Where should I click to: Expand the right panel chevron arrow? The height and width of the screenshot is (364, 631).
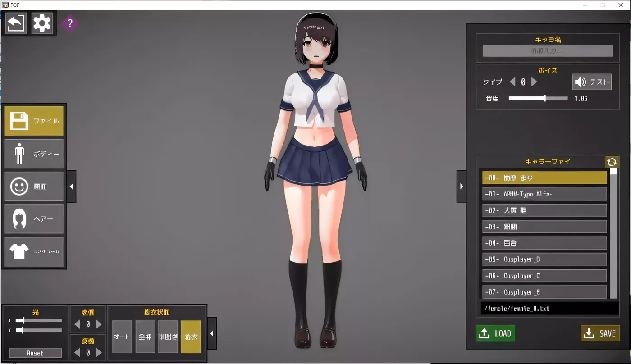tap(461, 186)
